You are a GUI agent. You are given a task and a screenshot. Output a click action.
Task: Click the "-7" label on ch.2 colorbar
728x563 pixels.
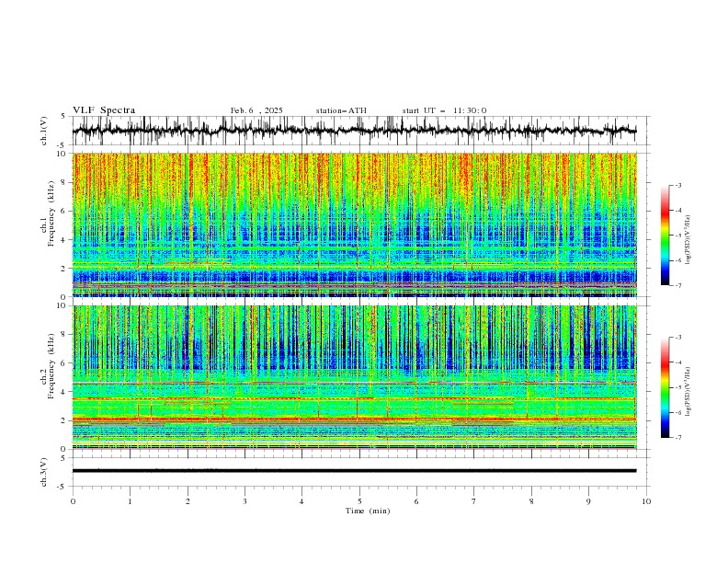click(678, 438)
